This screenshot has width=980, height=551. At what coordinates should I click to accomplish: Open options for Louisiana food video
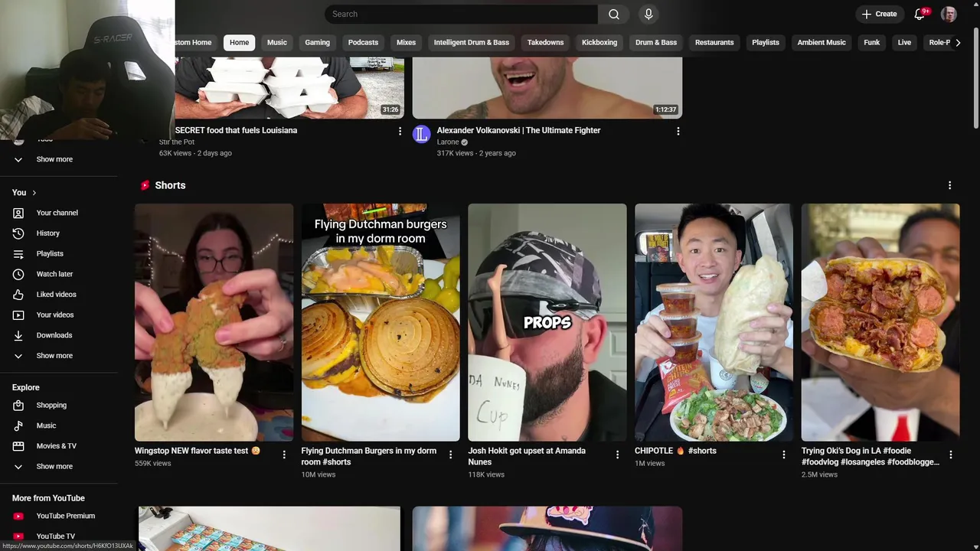coord(400,132)
